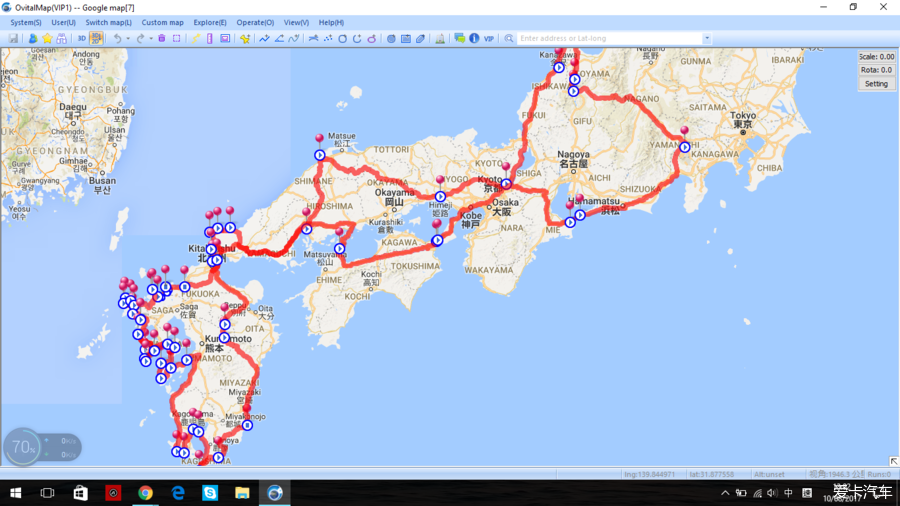Open the System(S) menu
The width and height of the screenshot is (900, 506).
pyautogui.click(x=26, y=22)
